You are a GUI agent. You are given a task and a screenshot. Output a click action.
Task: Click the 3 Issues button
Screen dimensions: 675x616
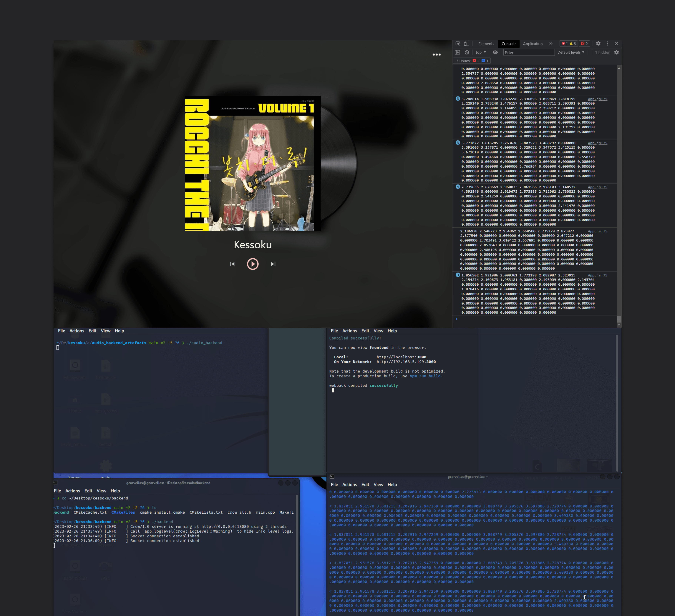pos(472,61)
